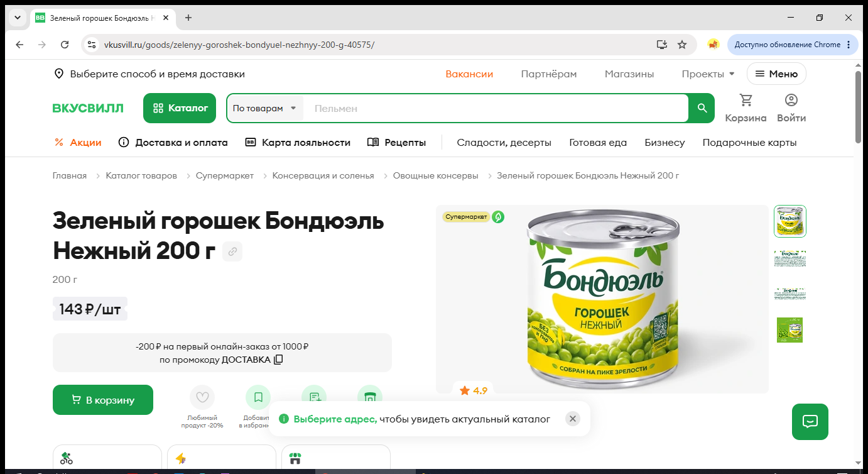
Task: Select third product thumbnail
Action: click(790, 294)
